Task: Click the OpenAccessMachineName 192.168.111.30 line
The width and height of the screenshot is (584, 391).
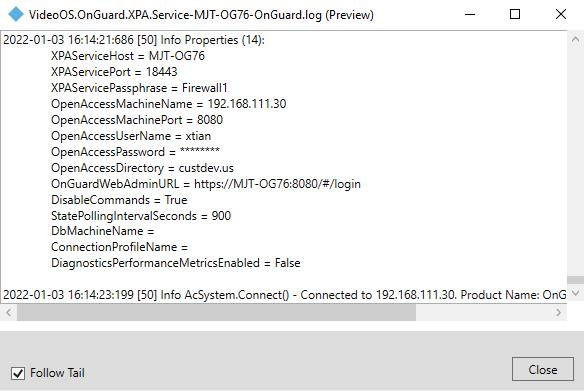Action: point(168,104)
